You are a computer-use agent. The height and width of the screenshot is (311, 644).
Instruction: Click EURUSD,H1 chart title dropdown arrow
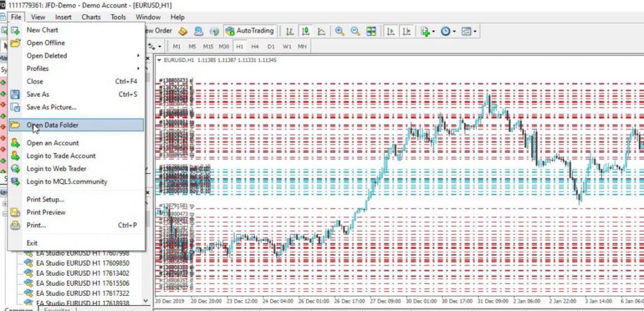(x=159, y=60)
